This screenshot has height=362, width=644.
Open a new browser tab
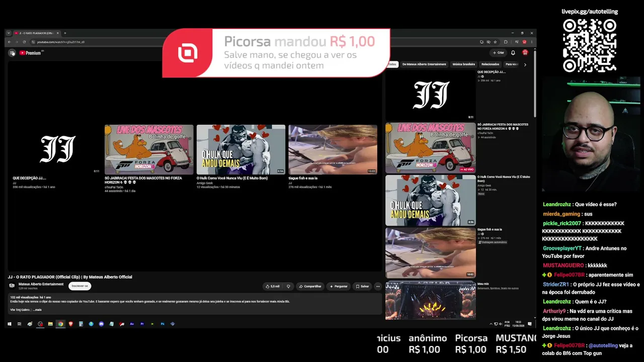(65, 33)
